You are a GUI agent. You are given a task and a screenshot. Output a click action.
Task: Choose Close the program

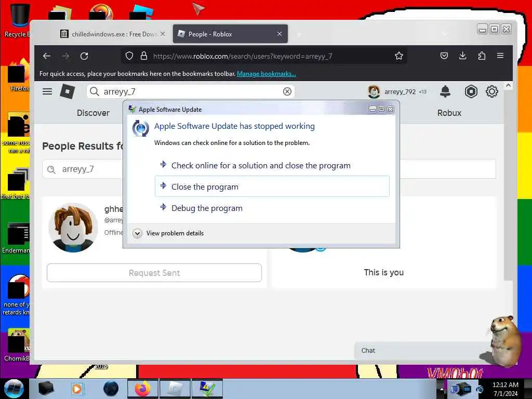(272, 187)
